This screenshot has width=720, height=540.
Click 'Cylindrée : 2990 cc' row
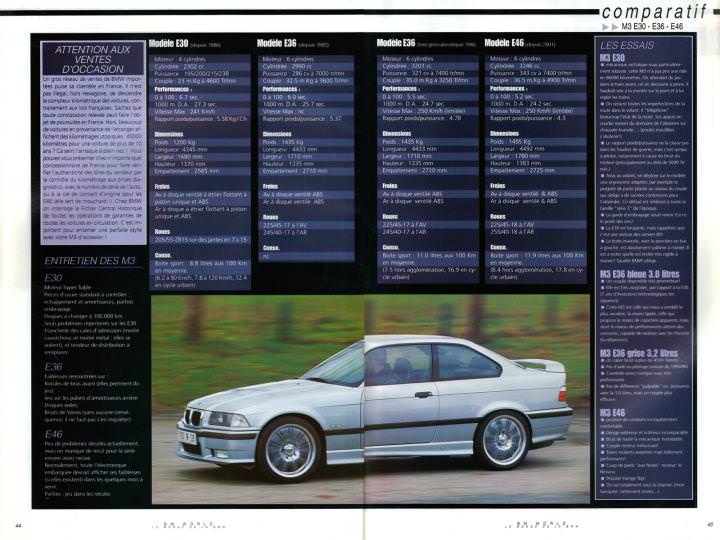point(287,66)
